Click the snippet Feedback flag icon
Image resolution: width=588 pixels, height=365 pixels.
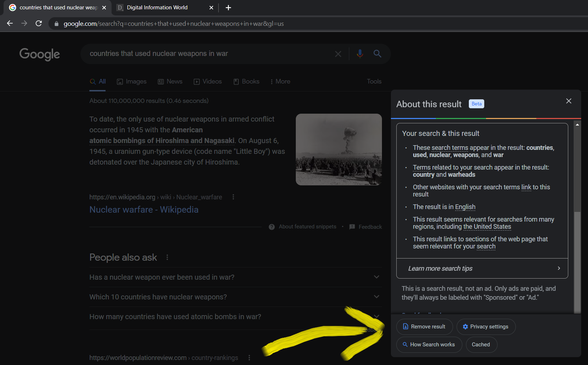[352, 227]
